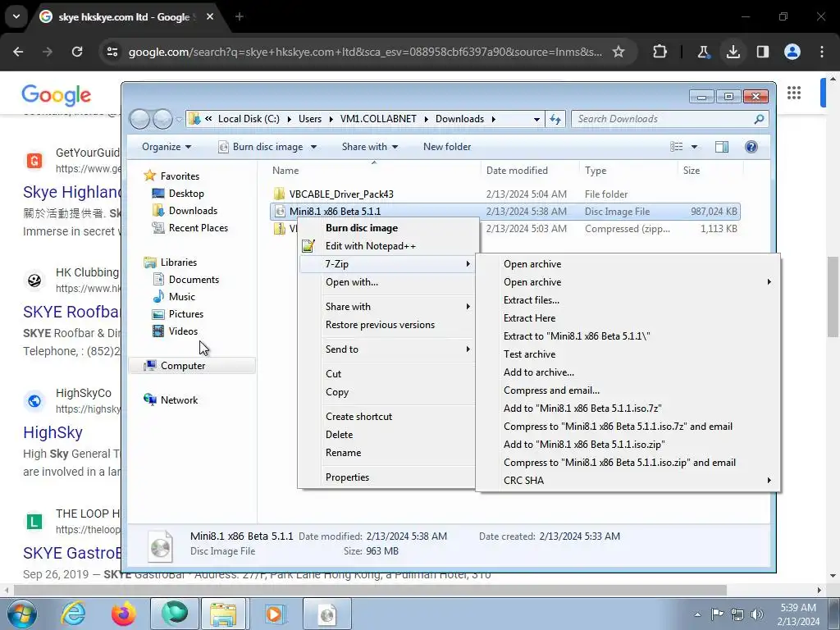The height and width of the screenshot is (630, 840).
Task: Reload the Chrome page
Action: pyautogui.click(x=77, y=52)
